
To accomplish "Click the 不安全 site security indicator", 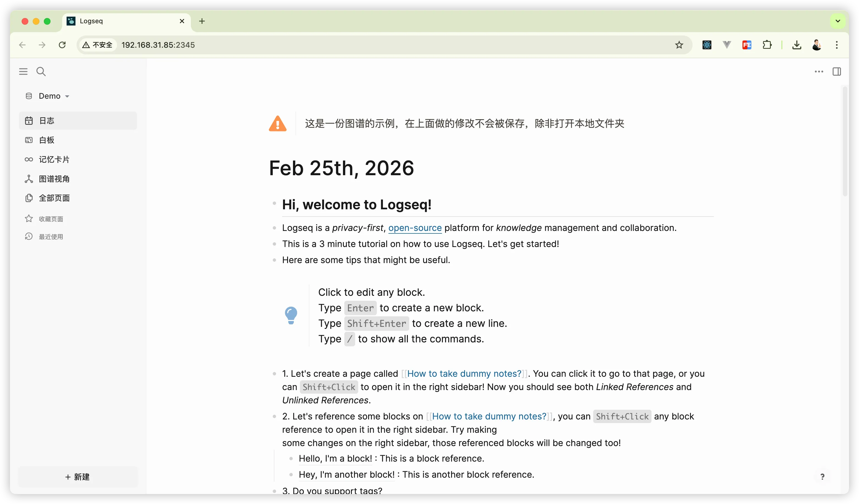I will click(x=97, y=45).
